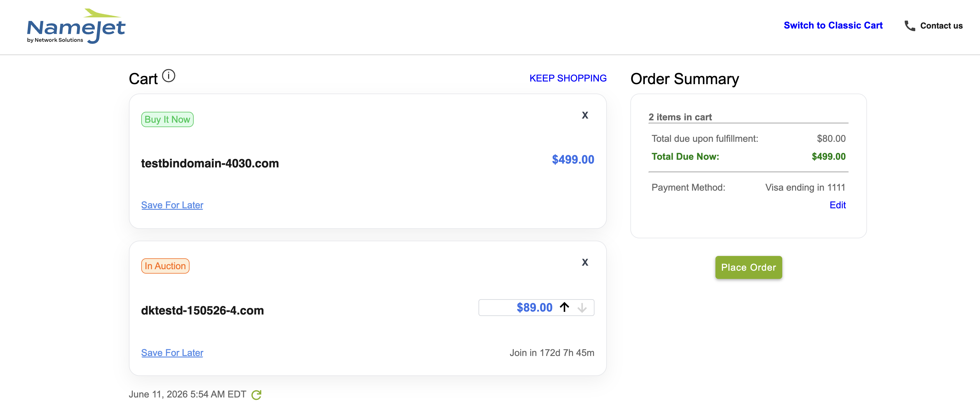Remove testbindomain-4030.com with its X icon

(585, 115)
